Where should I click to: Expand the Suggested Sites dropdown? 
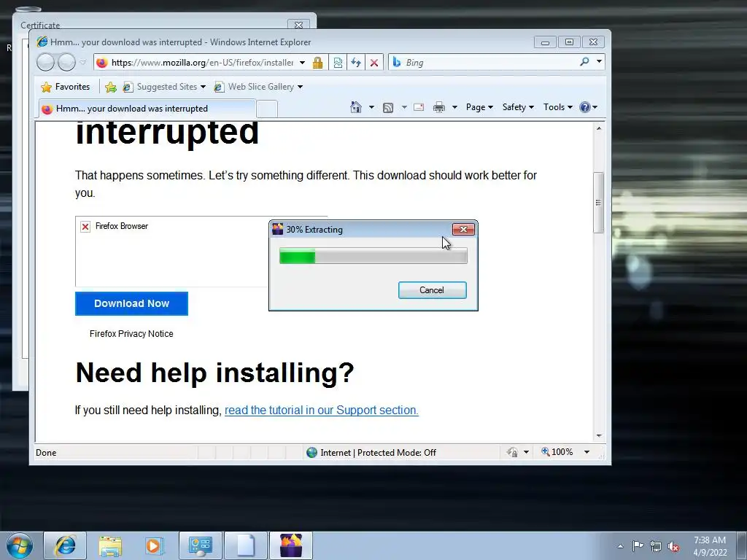[x=203, y=87]
